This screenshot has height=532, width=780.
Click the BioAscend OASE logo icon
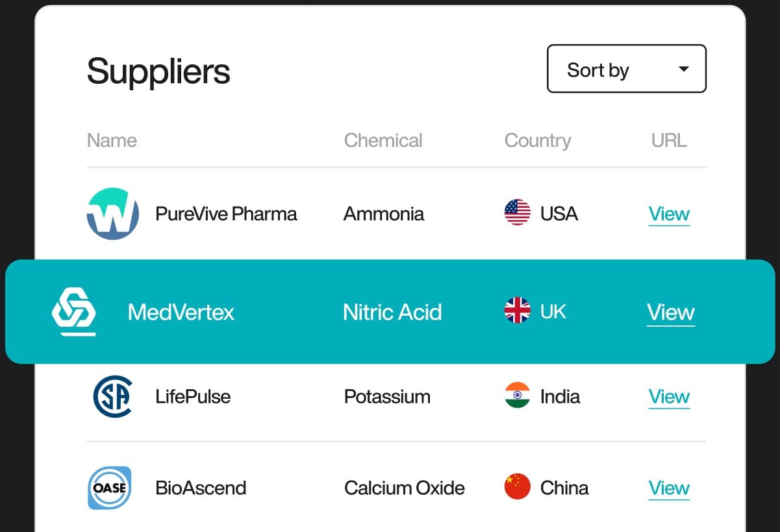[110, 488]
